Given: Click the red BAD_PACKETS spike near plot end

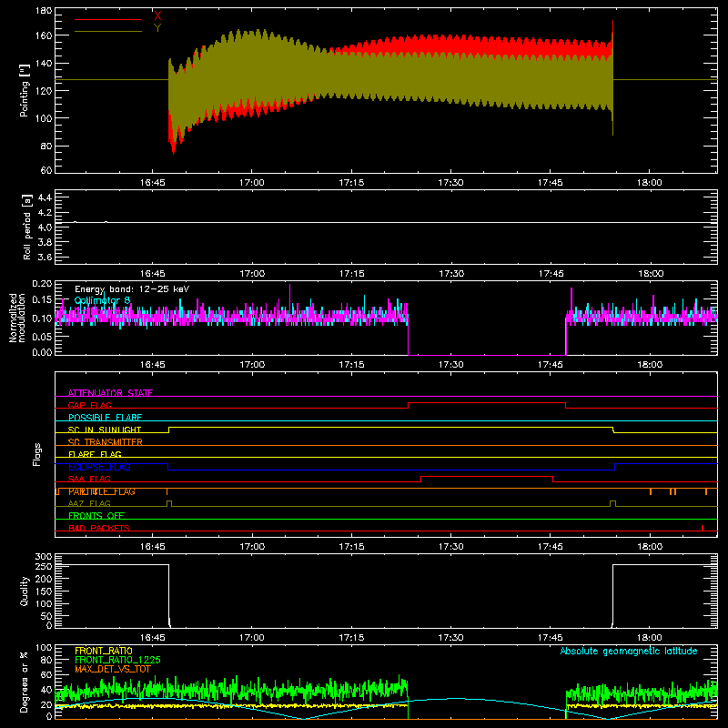Looking at the screenshot, I should 703,528.
